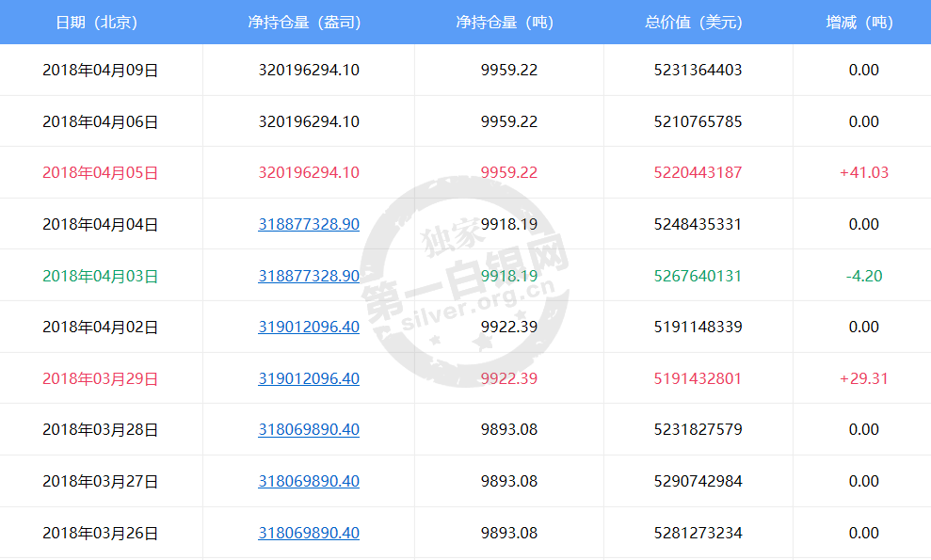The width and height of the screenshot is (931, 560).
Task: Click the red date cell 2018年03月29日
Action: tap(101, 379)
